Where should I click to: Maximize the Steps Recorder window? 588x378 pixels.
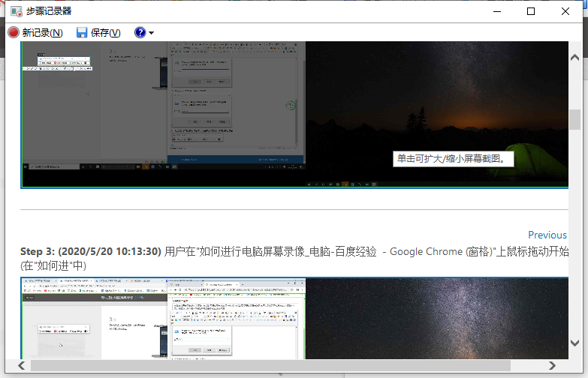(531, 11)
